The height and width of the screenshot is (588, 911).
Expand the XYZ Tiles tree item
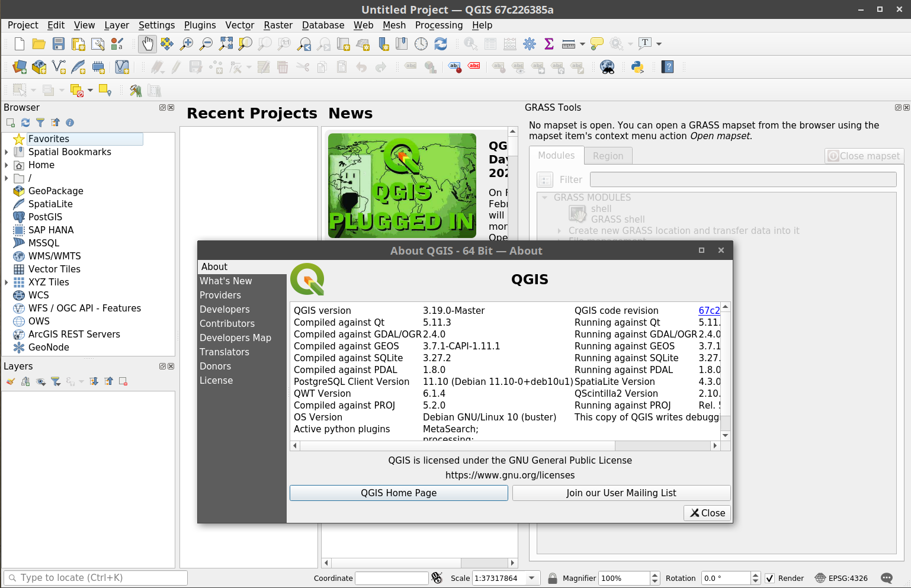(x=7, y=282)
